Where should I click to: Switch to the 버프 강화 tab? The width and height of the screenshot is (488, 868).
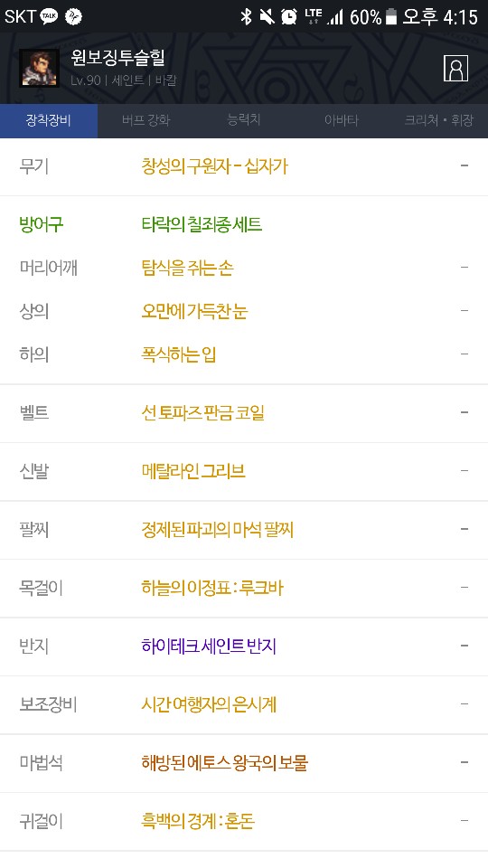[x=146, y=120]
